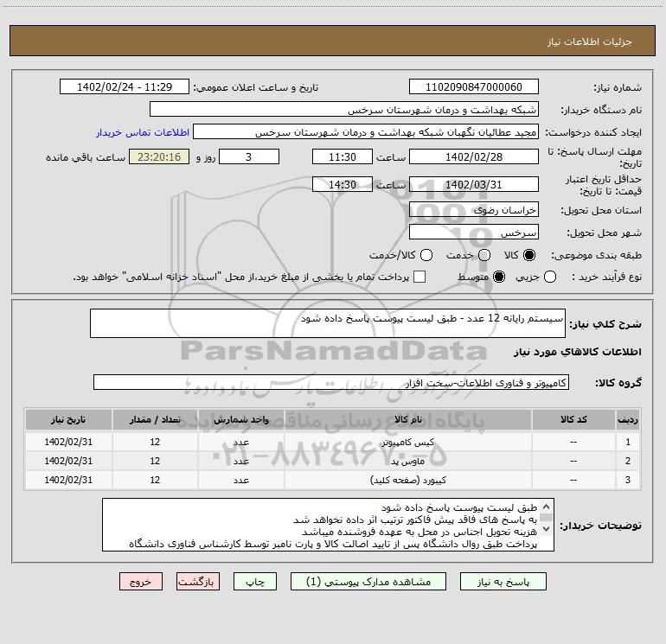Screen dimensions: 666x644
Task: Click the توضیحات خریدار text area
Action: [328, 525]
